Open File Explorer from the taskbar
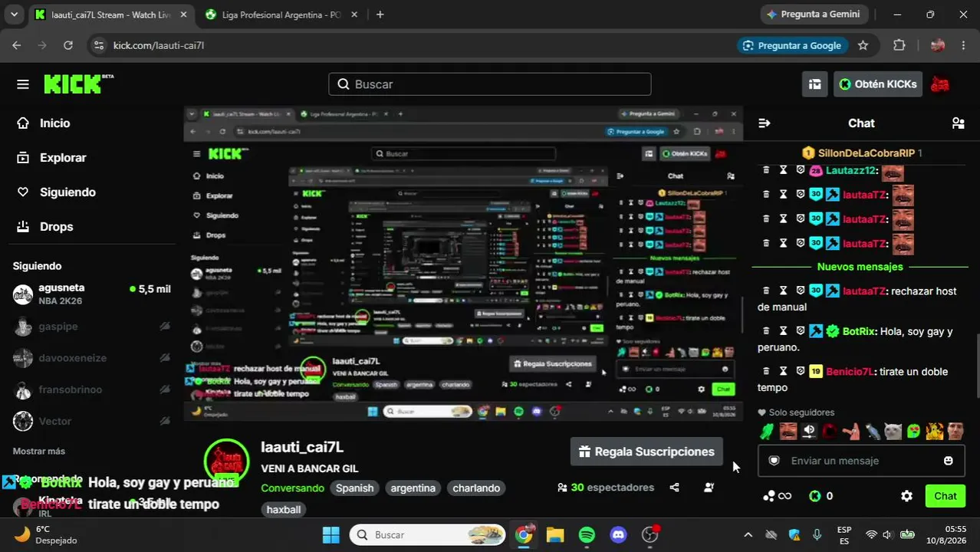The image size is (980, 552). pyautogui.click(x=555, y=534)
